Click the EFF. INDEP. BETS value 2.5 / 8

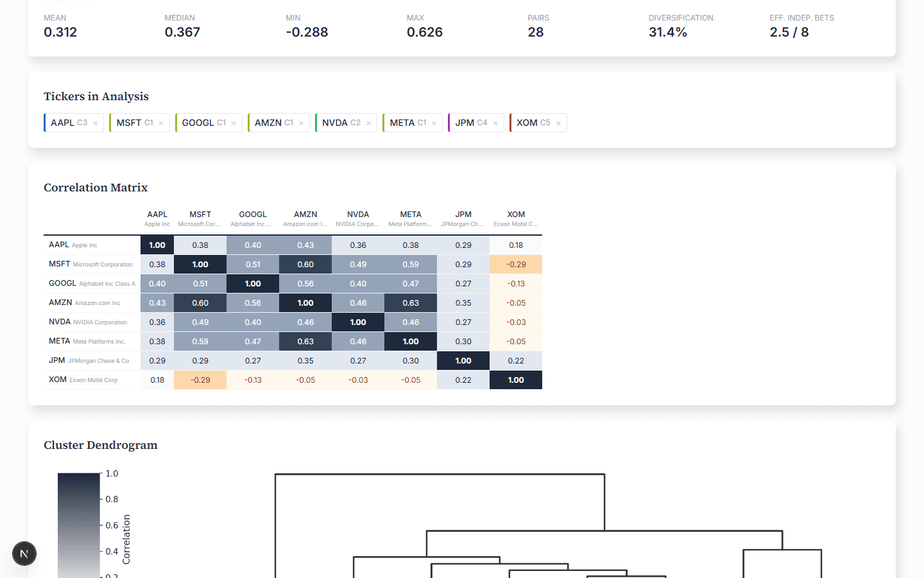[x=789, y=31]
